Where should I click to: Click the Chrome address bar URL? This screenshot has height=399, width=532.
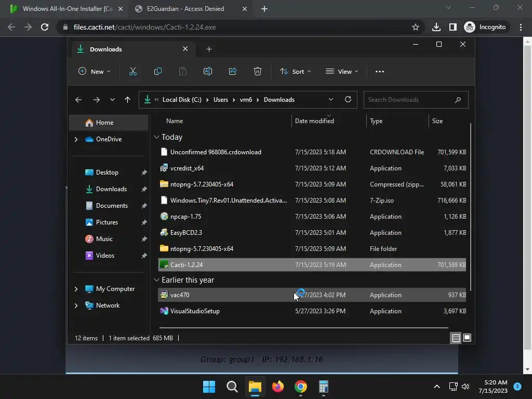point(144,27)
